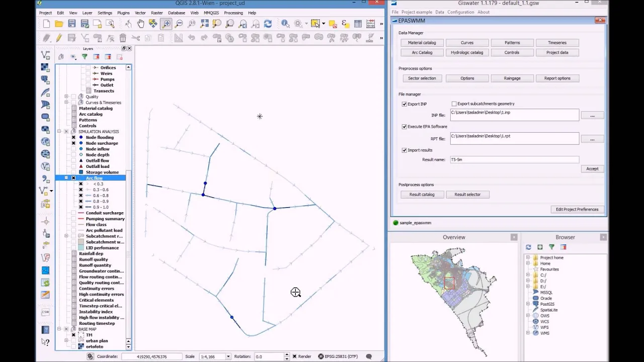Open the attribute table
The height and width of the screenshot is (362, 644).
(x=358, y=24)
